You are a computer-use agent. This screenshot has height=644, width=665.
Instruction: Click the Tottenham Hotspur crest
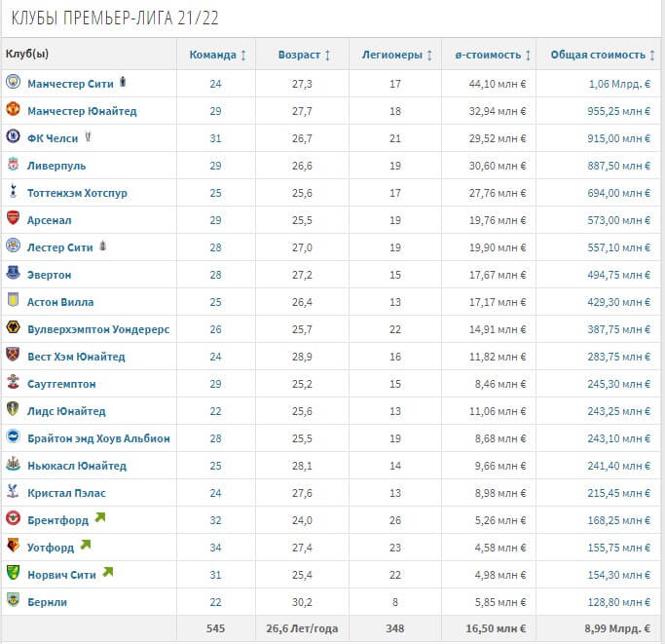point(14,191)
